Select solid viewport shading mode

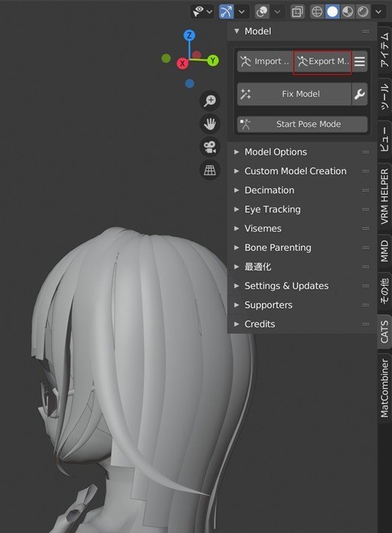coord(332,12)
